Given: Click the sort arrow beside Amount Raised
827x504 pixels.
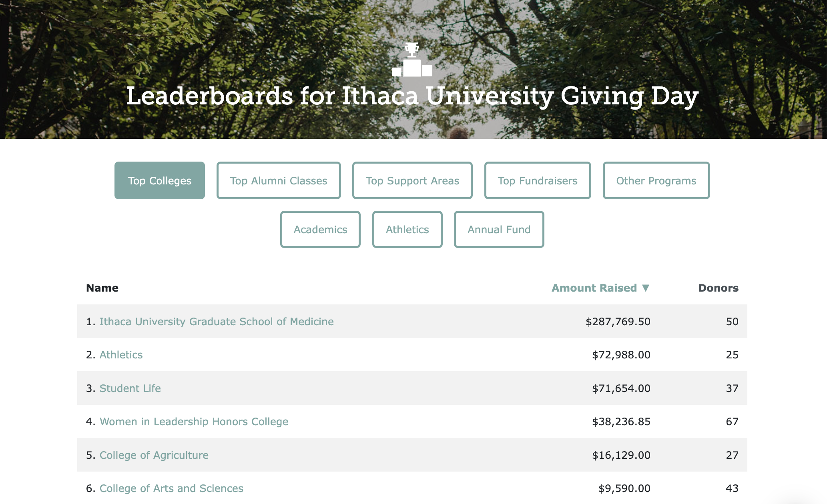Looking at the screenshot, I should tap(645, 288).
